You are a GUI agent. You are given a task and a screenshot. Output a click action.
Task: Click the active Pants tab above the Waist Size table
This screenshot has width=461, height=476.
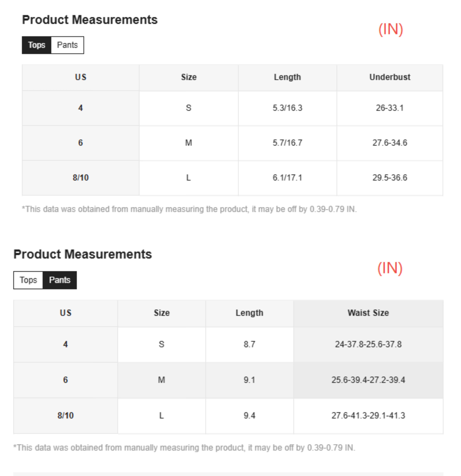(60, 280)
